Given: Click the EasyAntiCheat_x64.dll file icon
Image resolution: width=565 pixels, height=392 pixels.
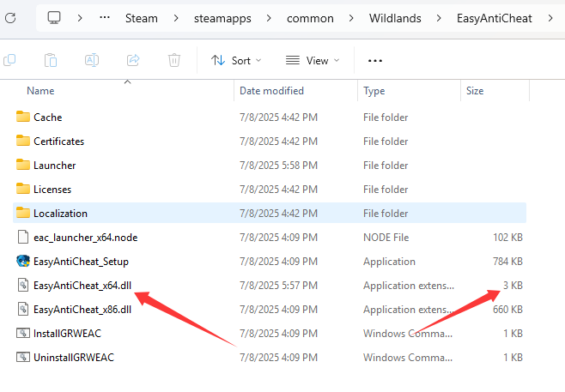Looking at the screenshot, I should [x=23, y=285].
